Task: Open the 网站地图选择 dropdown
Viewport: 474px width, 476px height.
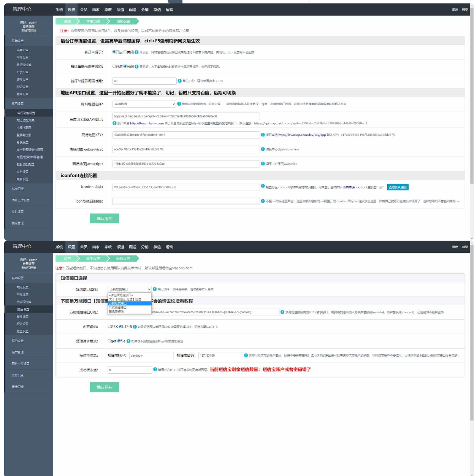Action: click(x=144, y=104)
